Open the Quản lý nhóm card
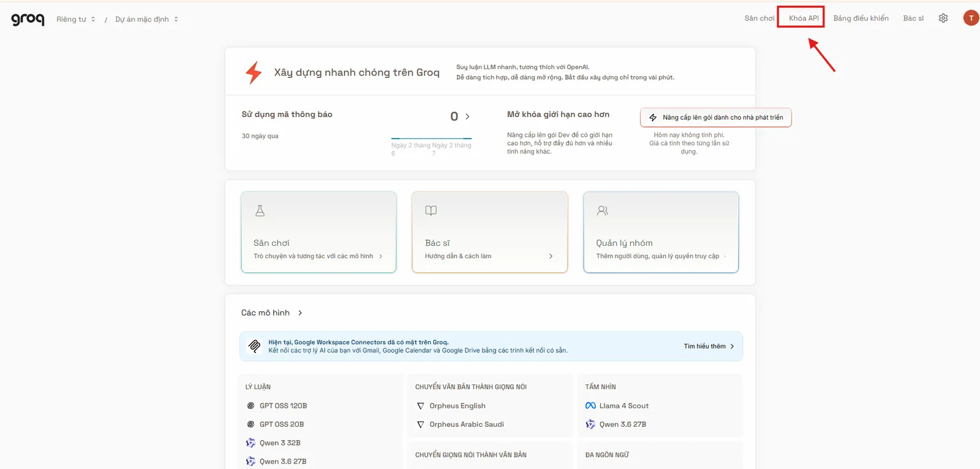 pyautogui.click(x=661, y=232)
